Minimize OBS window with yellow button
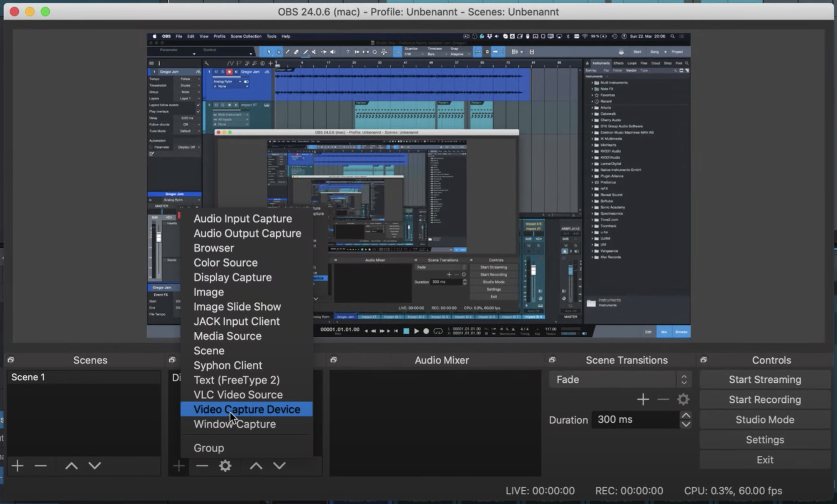Viewport: 837px width, 504px height. point(30,12)
